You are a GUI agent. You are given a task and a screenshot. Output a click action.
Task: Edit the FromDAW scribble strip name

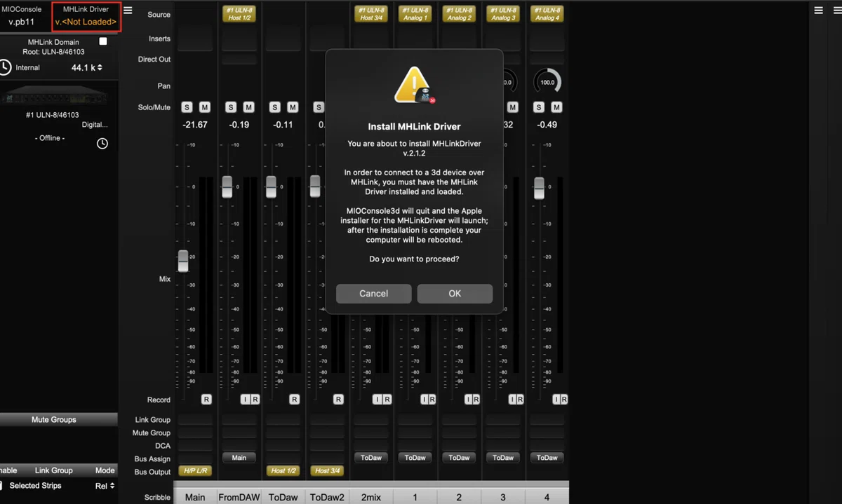point(239,497)
